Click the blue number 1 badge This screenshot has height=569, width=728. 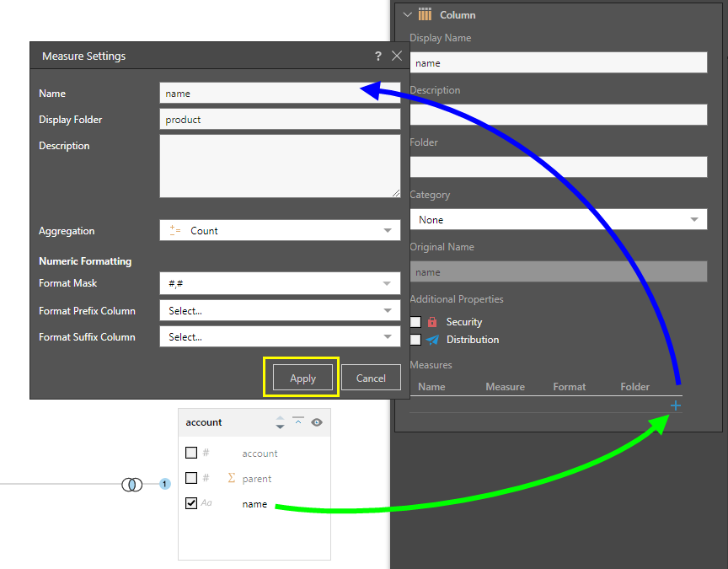click(x=165, y=485)
